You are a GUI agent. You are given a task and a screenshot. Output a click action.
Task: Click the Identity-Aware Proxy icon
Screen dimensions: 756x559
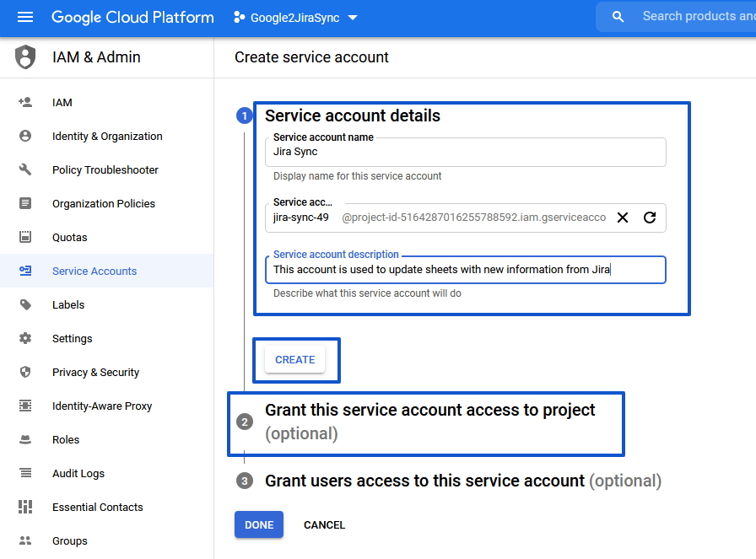coord(25,406)
